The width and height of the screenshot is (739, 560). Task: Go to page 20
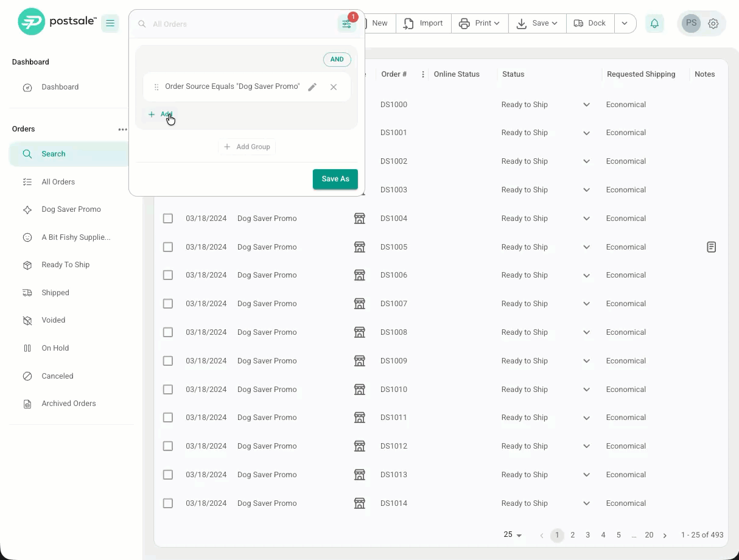[649, 535]
